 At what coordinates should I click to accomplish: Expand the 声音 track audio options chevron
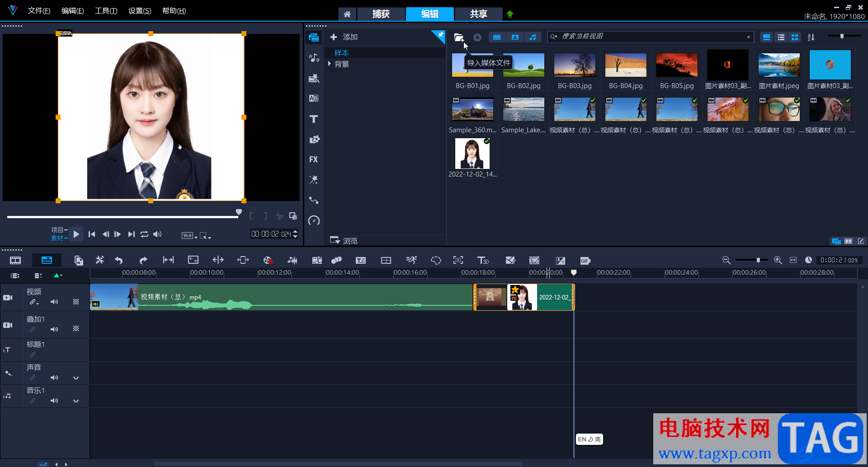pyautogui.click(x=76, y=378)
